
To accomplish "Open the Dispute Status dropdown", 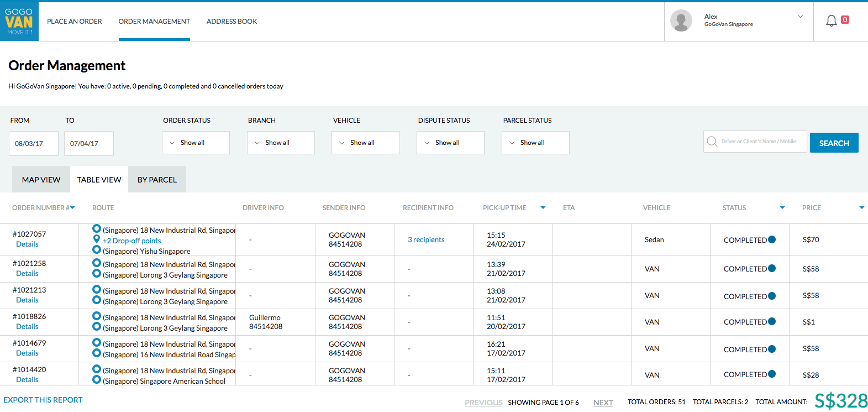I will 450,143.
